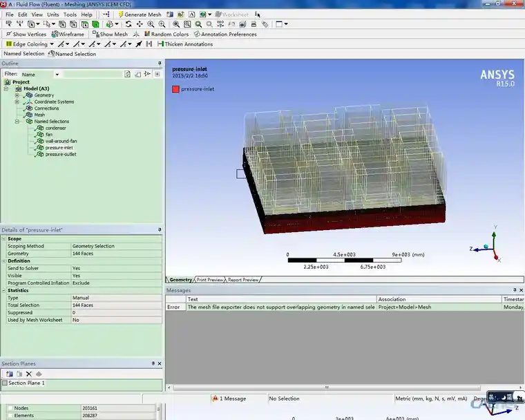Collapse the Scope section in Details
525x420 pixels.
(4, 239)
